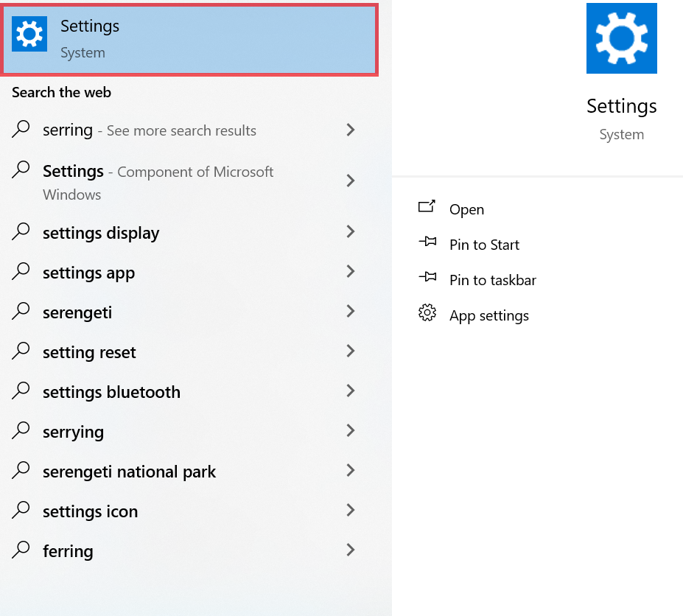Select 'ferring' suggestion text
Screen dimensions: 683x616
coord(68,551)
